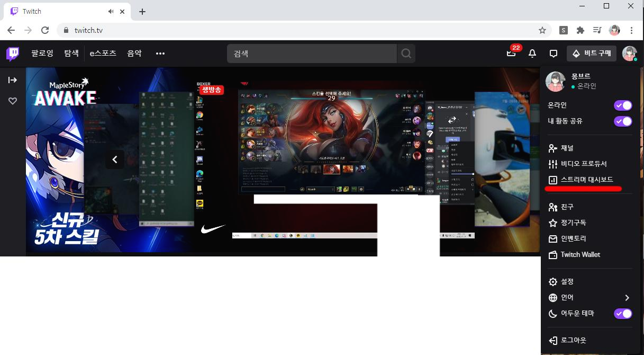
Task: Open the 친구 friends entry
Action: pyautogui.click(x=589, y=207)
